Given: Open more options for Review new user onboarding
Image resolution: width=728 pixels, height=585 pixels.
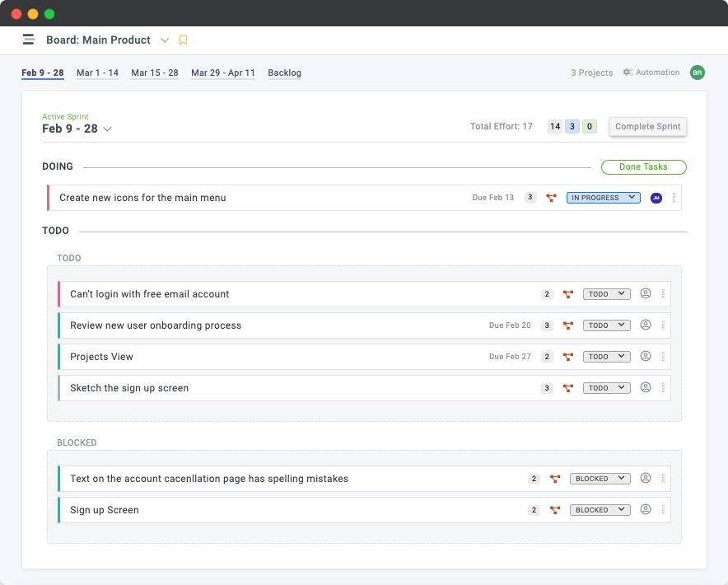Looking at the screenshot, I should coord(663,325).
